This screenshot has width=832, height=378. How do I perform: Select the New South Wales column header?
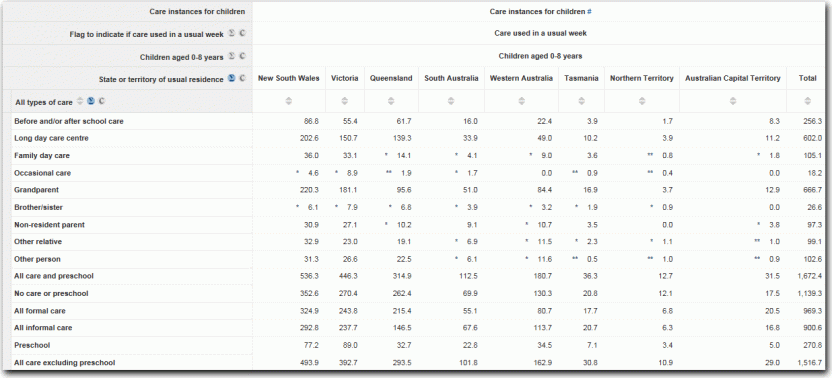click(289, 78)
